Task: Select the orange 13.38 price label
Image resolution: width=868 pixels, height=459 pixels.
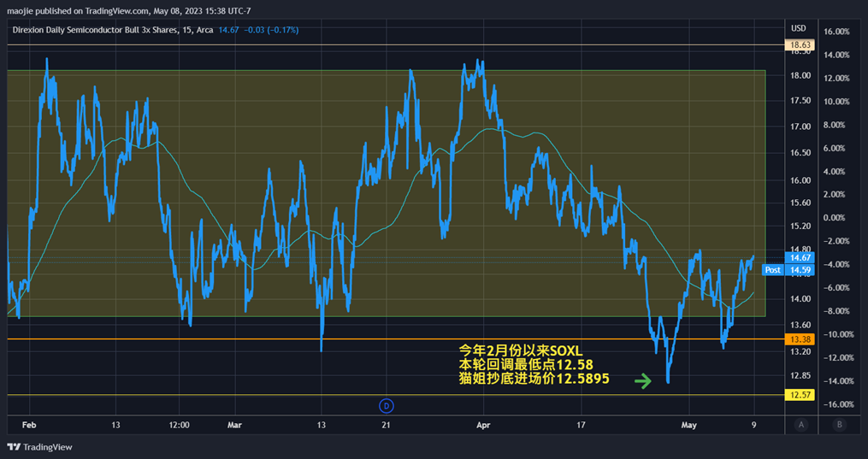Action: point(800,339)
